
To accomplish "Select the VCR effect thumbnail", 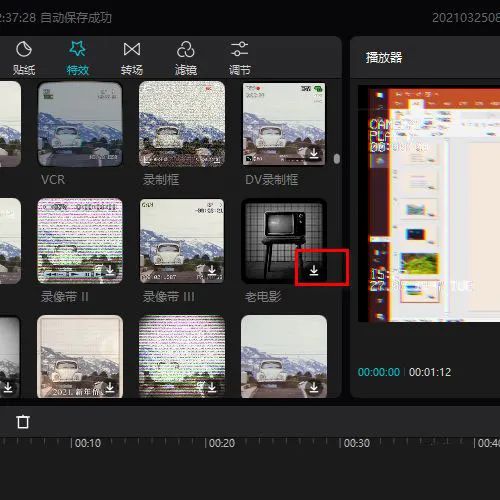I will [80, 124].
